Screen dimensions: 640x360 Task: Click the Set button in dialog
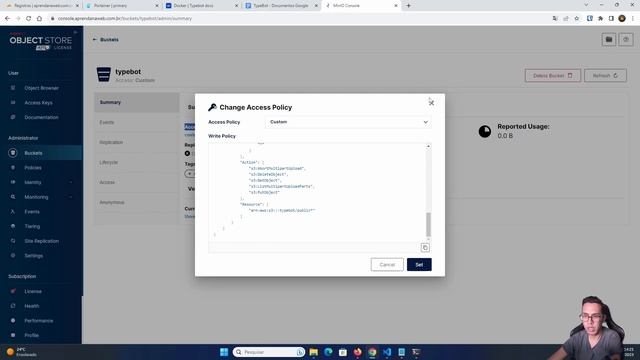(419, 264)
